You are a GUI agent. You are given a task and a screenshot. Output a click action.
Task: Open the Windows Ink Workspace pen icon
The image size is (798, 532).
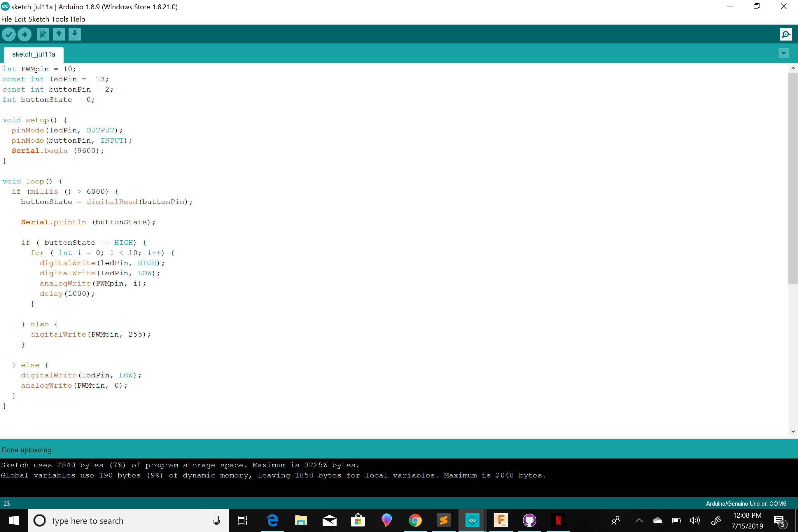tap(715, 520)
